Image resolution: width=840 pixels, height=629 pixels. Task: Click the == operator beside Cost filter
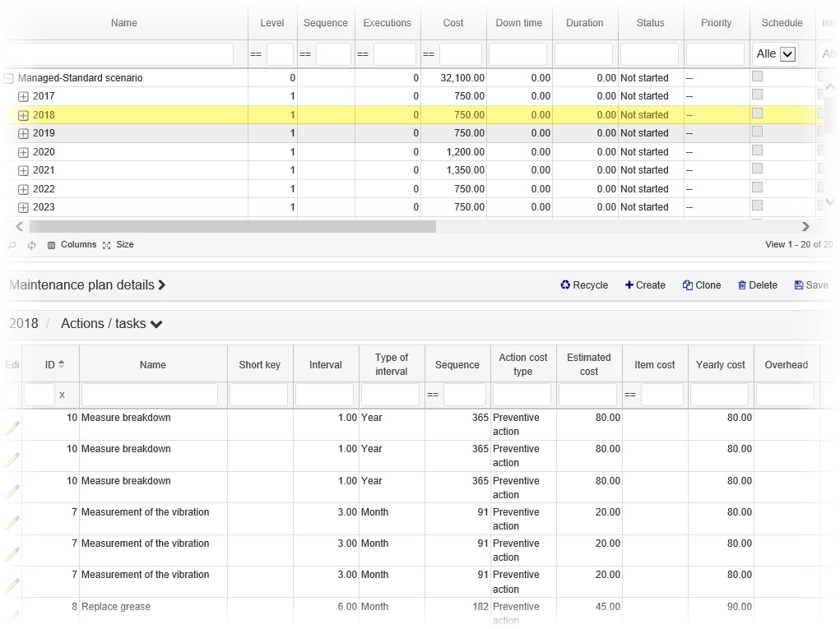pyautogui.click(x=429, y=54)
